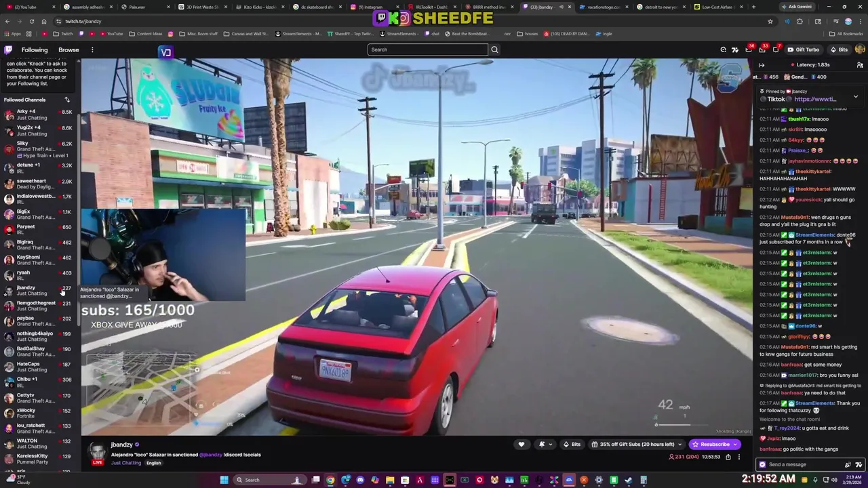Collapse the chat panel arrow
This screenshot has height=488, width=868.
pos(762,65)
